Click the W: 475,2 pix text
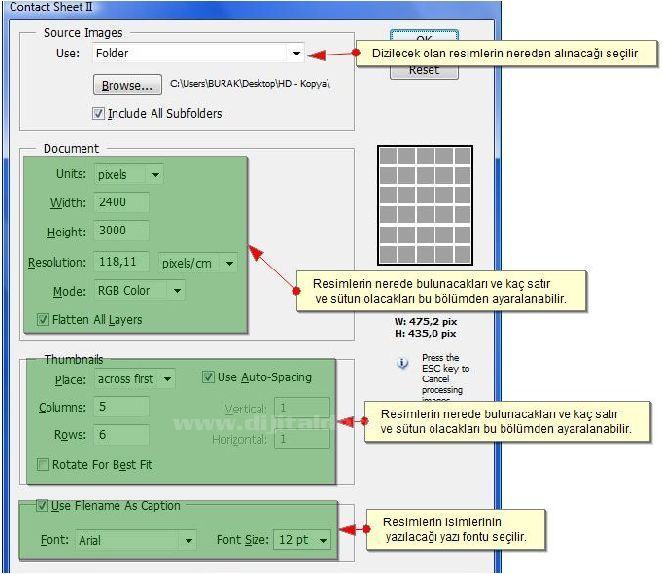 point(426,322)
